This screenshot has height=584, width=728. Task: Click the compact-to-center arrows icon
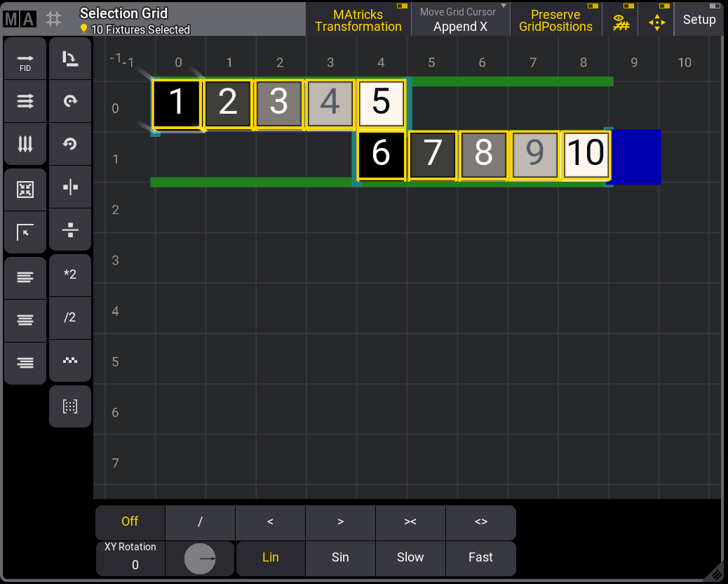pyautogui.click(x=25, y=189)
